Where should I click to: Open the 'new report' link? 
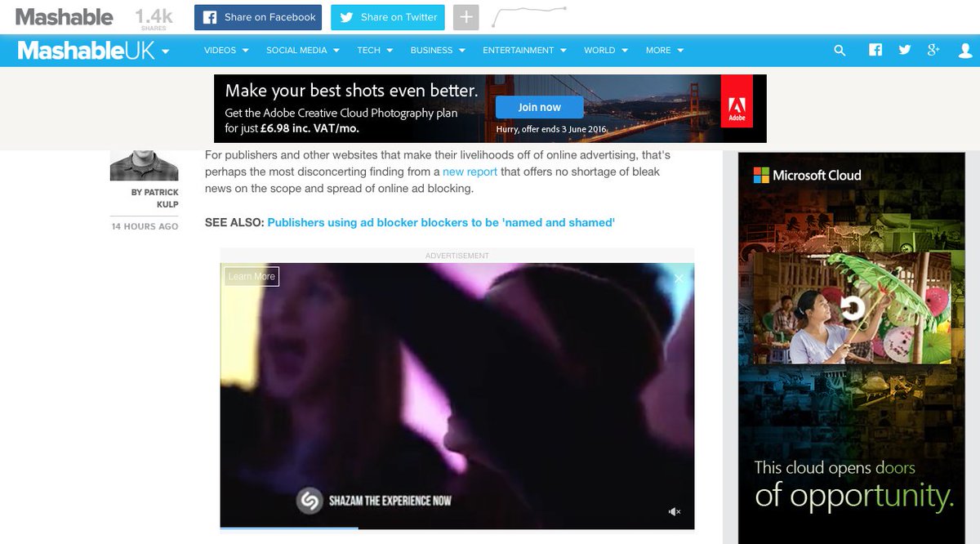click(x=470, y=172)
